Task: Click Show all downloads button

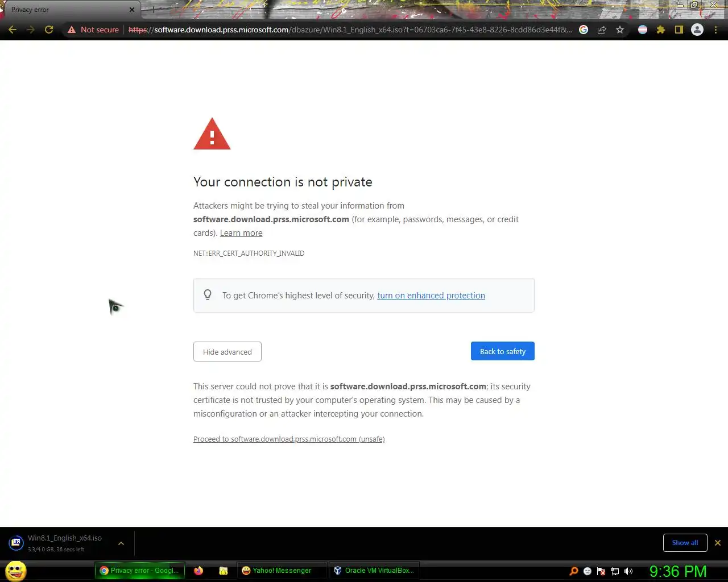Action: (x=685, y=543)
